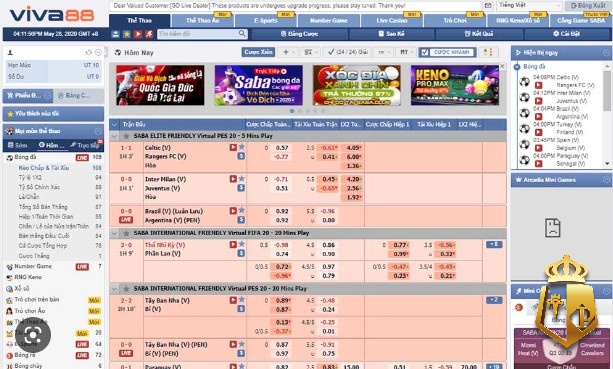Favorite the Inter Milan vs Juventus match star
Viewport: 613px width, 369px height.
(242, 179)
